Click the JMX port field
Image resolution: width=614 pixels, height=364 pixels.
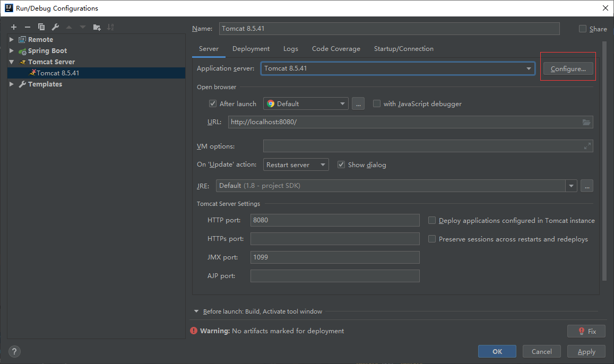tap(335, 257)
